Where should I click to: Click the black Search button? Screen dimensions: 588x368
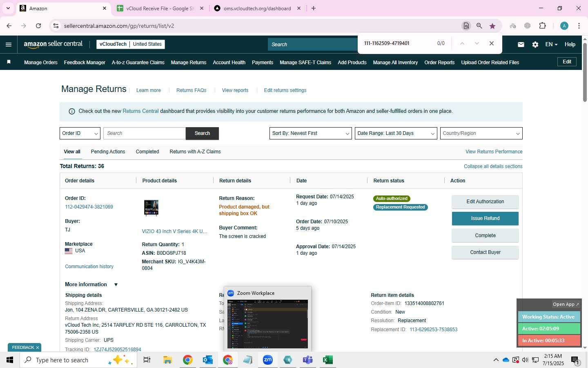coord(202,133)
